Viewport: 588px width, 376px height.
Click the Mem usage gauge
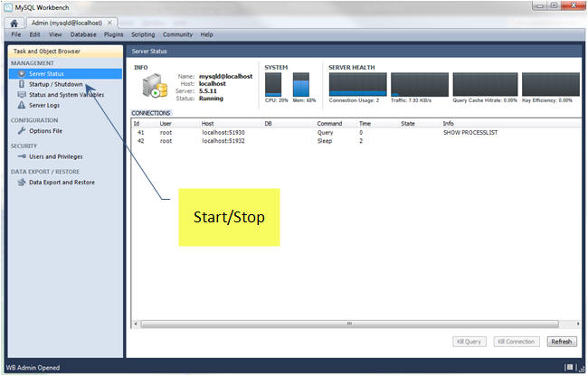(x=301, y=85)
